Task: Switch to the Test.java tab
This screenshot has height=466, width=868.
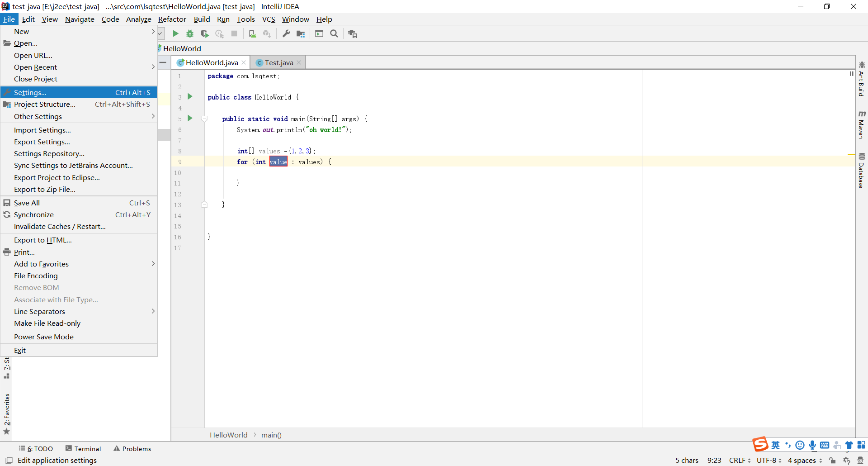Action: (278, 63)
